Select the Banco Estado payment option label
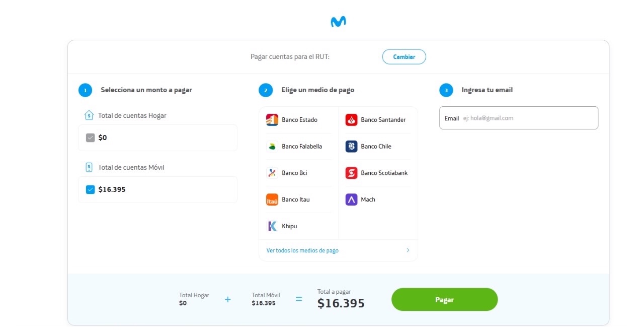The image size is (644, 330). point(299,120)
